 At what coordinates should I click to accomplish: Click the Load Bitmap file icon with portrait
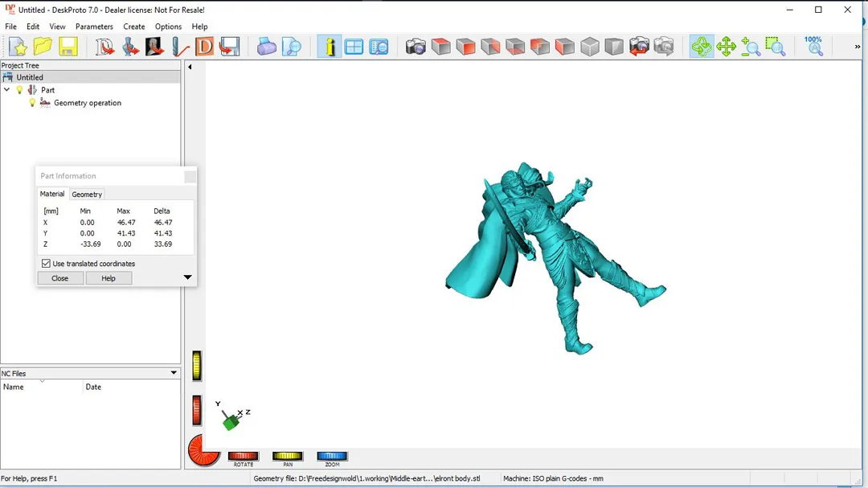click(154, 47)
